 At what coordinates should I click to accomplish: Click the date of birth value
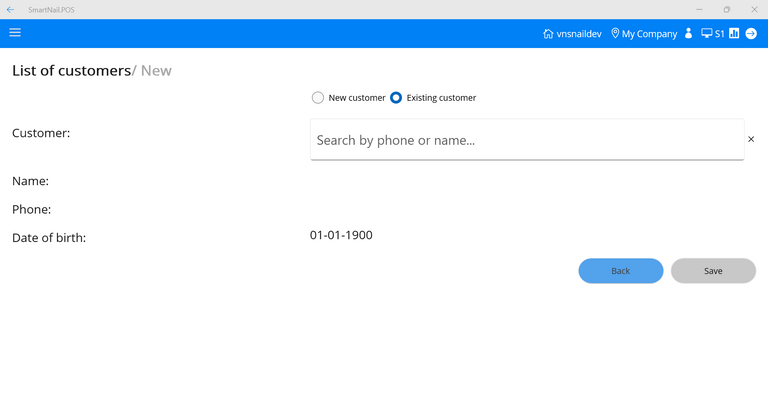click(341, 236)
